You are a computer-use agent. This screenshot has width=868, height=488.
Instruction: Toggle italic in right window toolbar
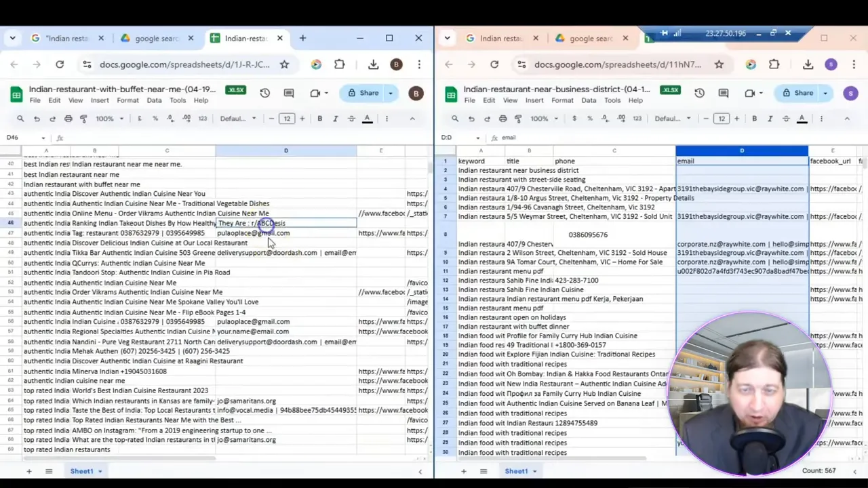(770, 119)
